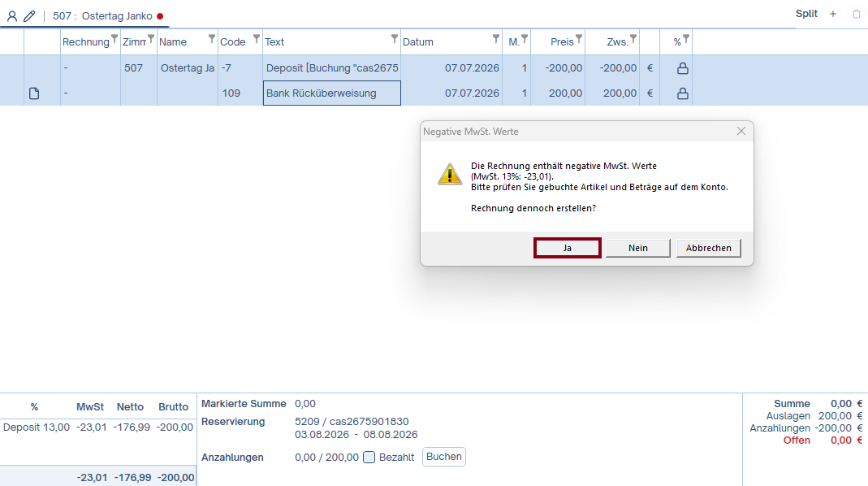The image size is (868, 486).
Task: Click the Split option
Action: tap(806, 14)
